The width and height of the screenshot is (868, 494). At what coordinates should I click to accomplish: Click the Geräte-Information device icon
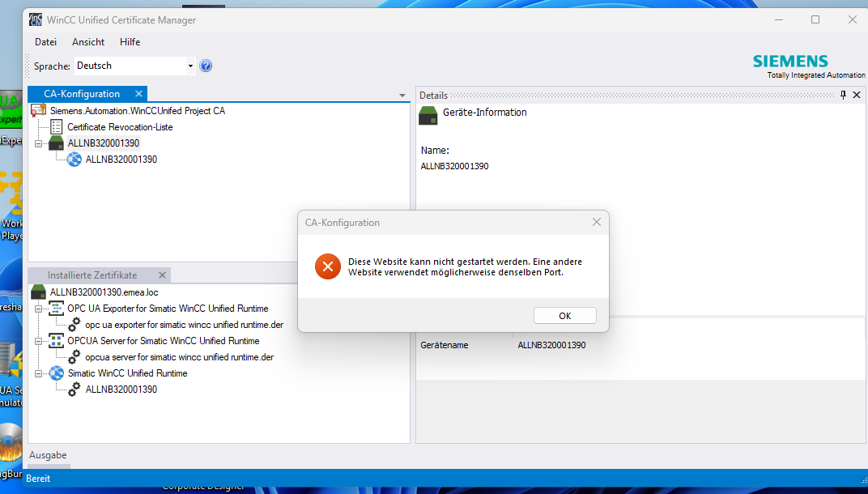(428, 116)
